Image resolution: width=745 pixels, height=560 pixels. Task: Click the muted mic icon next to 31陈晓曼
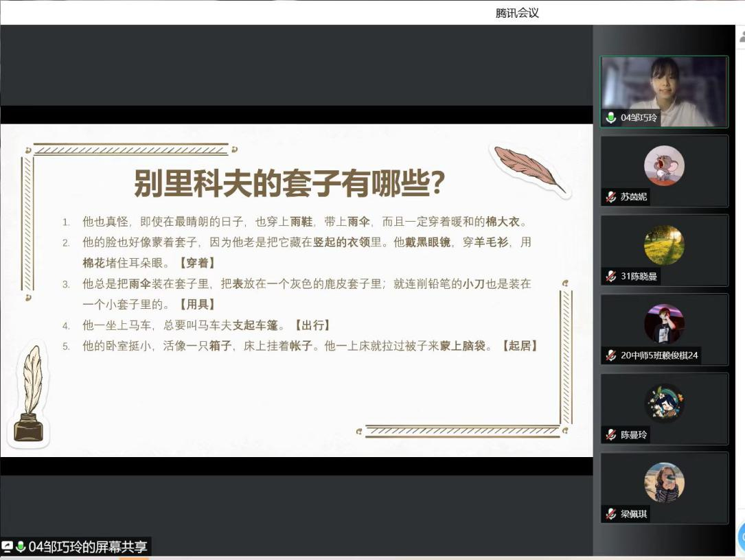(610, 276)
